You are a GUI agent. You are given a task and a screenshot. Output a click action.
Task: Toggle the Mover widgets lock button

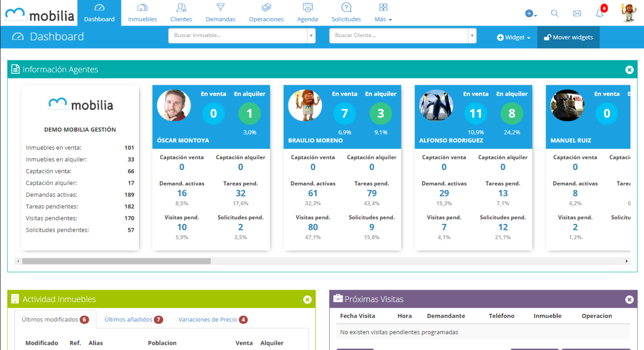(568, 38)
